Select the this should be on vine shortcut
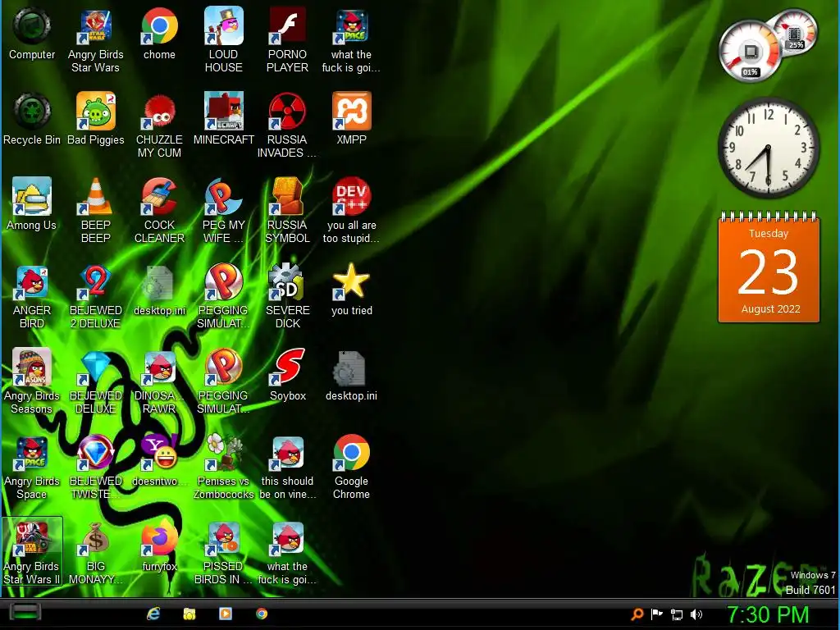This screenshot has height=630, width=840. click(x=287, y=467)
